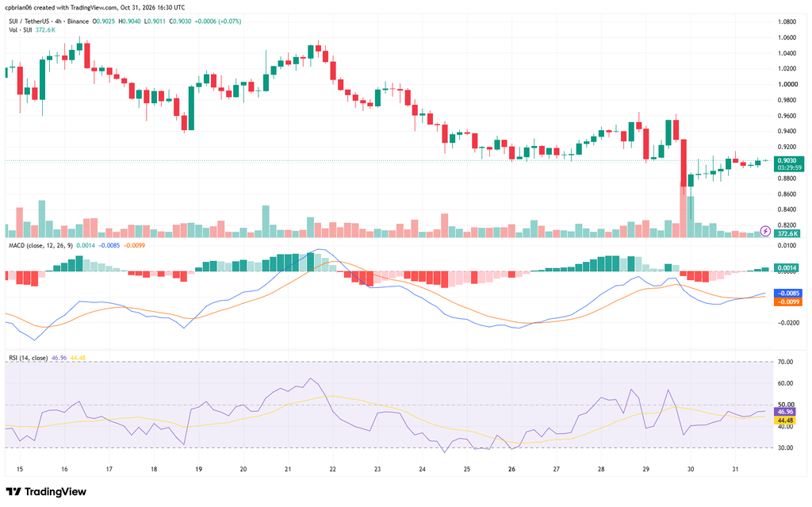The image size is (812, 507).
Task: Click date label '29' on time axis
Action: pos(645,469)
